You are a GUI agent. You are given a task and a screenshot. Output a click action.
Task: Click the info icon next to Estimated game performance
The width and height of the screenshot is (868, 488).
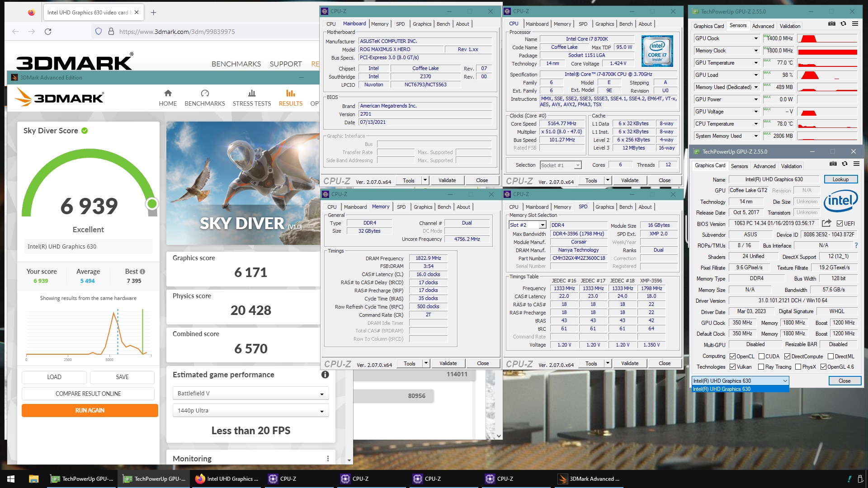(325, 375)
